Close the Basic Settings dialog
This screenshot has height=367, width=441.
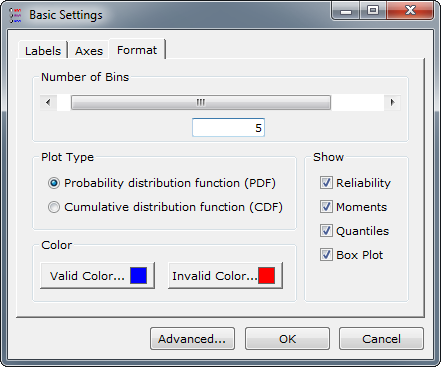(x=410, y=11)
